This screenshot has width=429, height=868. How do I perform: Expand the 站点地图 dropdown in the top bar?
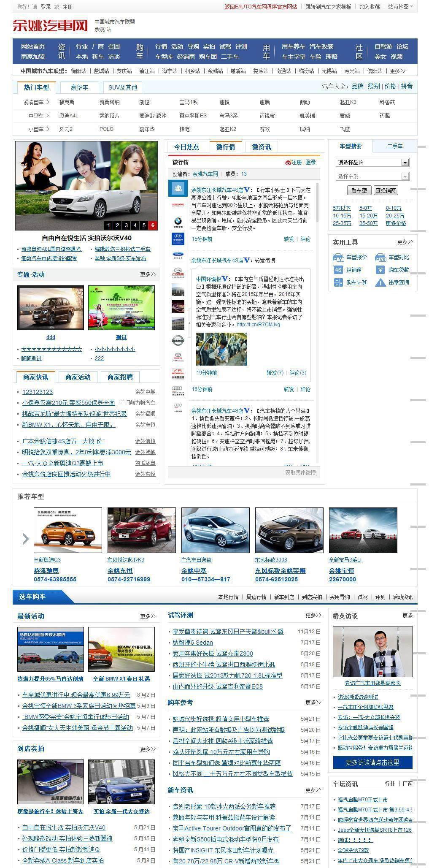[x=400, y=7]
